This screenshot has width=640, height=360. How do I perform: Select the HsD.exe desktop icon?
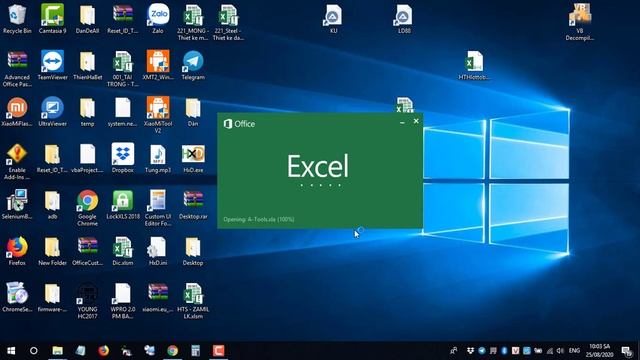tap(193, 158)
